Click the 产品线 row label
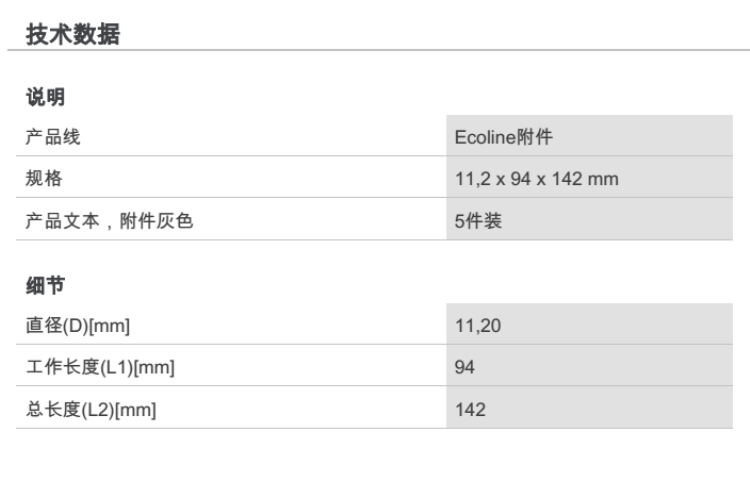This screenshot has width=750, height=481. (x=53, y=138)
